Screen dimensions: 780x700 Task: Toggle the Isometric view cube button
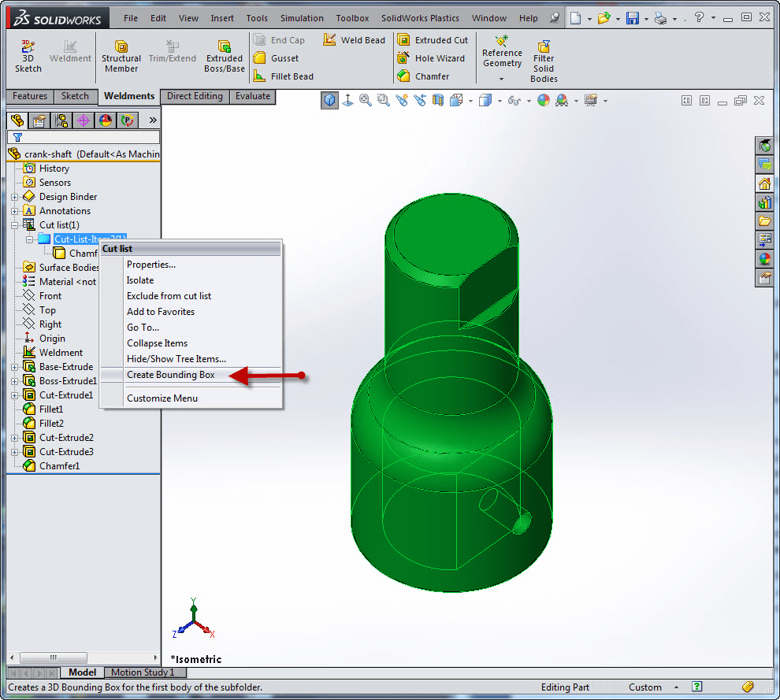pos(329,101)
